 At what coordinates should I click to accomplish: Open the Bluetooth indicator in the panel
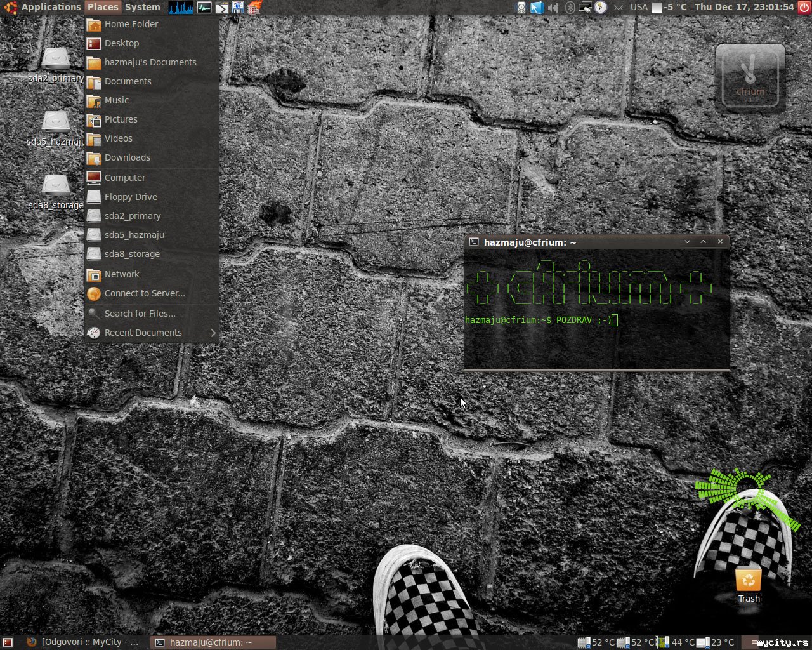pos(570,7)
